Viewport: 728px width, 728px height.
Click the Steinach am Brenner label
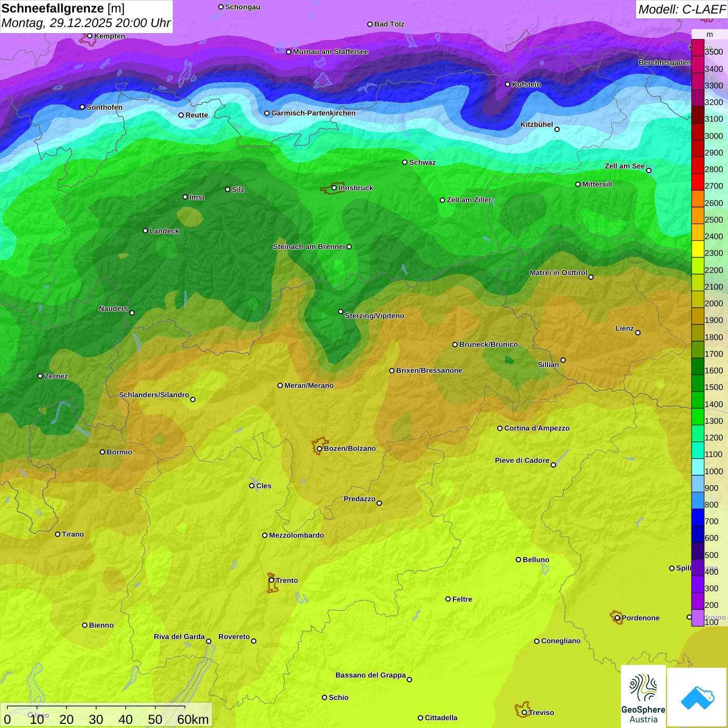pyautogui.click(x=309, y=246)
